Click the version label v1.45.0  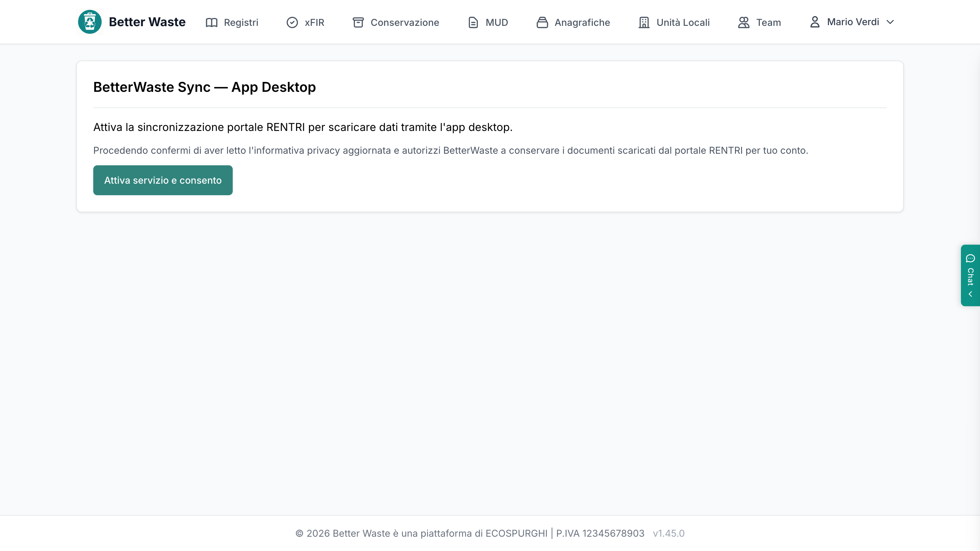coord(668,534)
